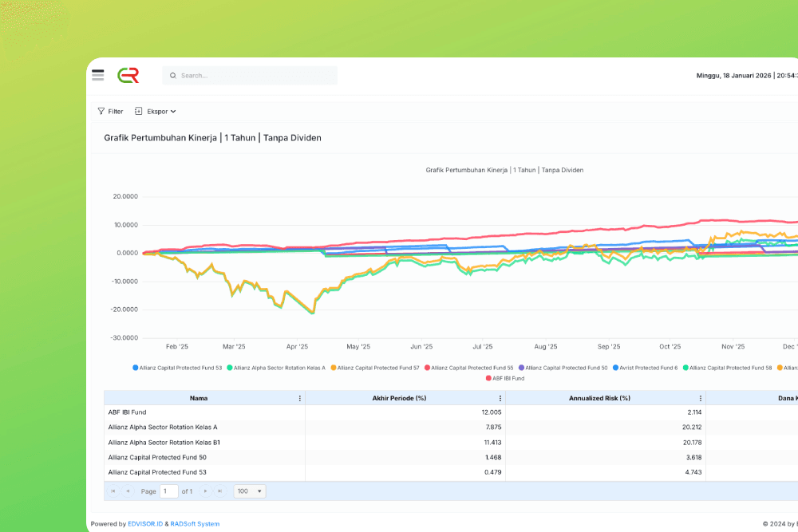Sort by Akhir Periode (%) header
This screenshot has height=532, width=798.
(399, 398)
